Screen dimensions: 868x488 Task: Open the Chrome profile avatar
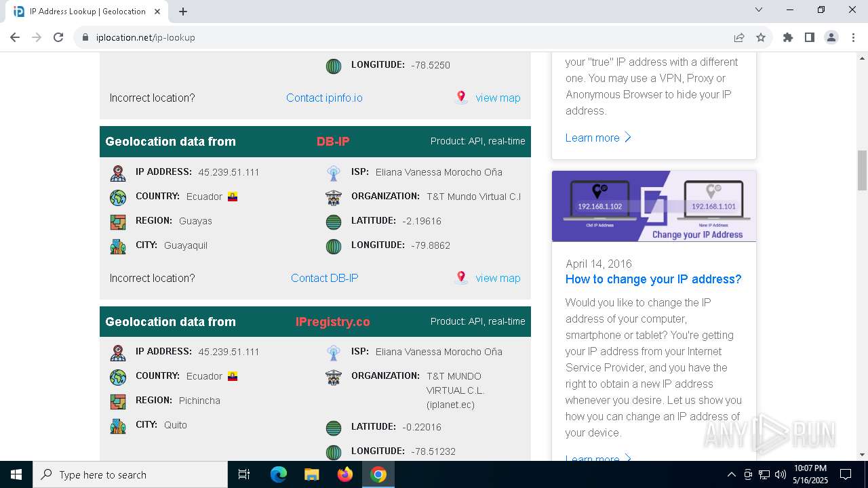click(831, 37)
